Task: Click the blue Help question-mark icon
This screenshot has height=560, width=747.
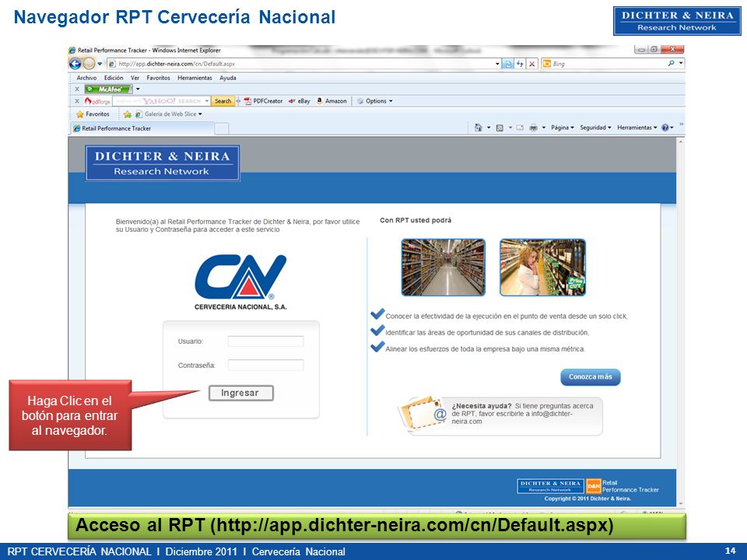Action: (x=665, y=128)
